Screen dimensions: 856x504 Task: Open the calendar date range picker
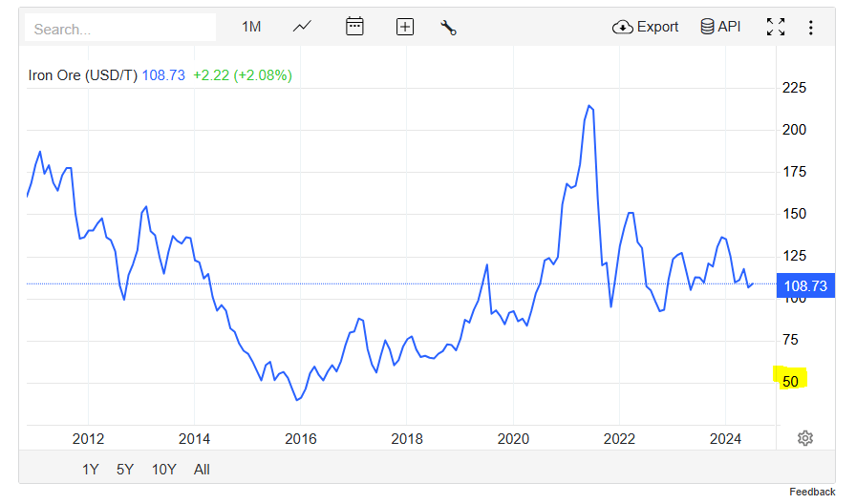(354, 26)
